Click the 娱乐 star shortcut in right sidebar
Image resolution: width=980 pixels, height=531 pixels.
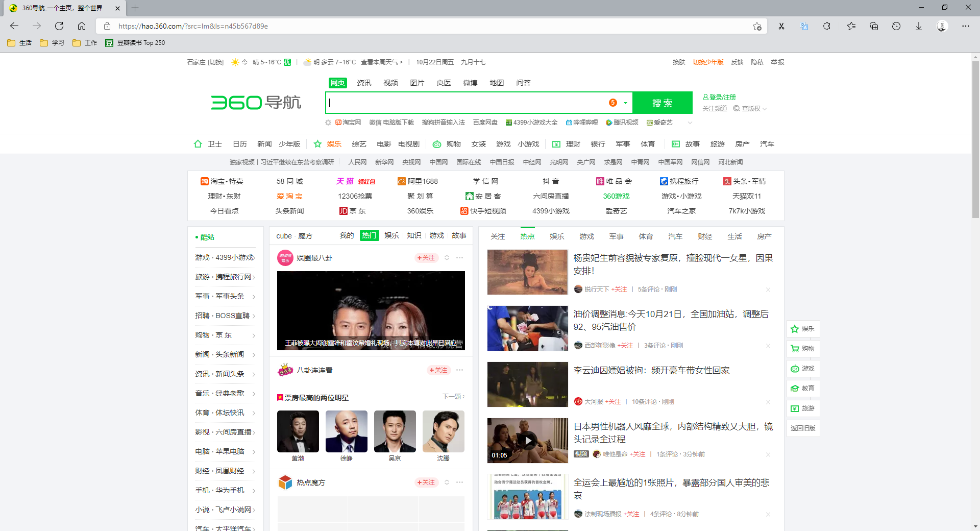(x=803, y=329)
